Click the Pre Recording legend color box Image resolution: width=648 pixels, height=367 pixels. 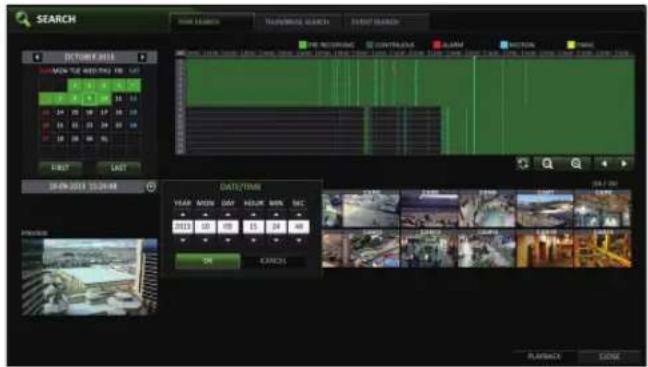(303, 45)
